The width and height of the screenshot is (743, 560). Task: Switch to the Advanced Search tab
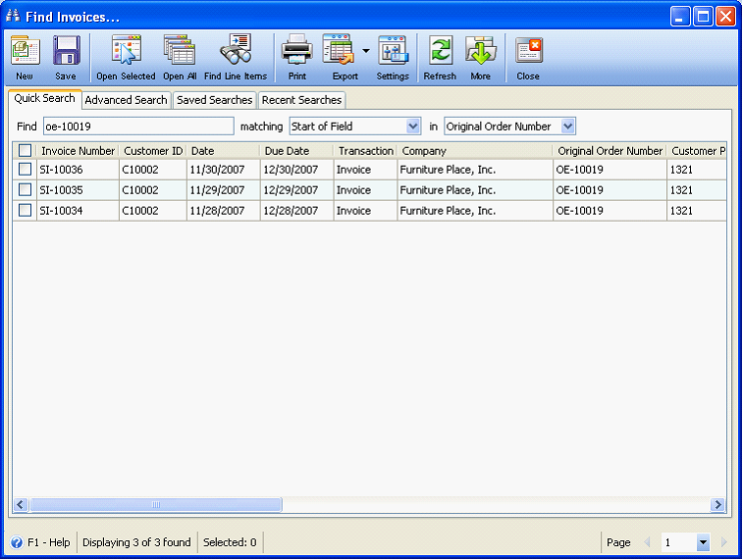click(x=126, y=100)
